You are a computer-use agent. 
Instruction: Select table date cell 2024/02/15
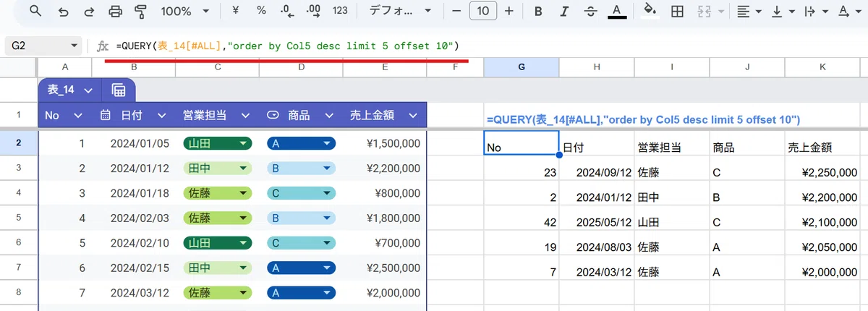(134, 268)
